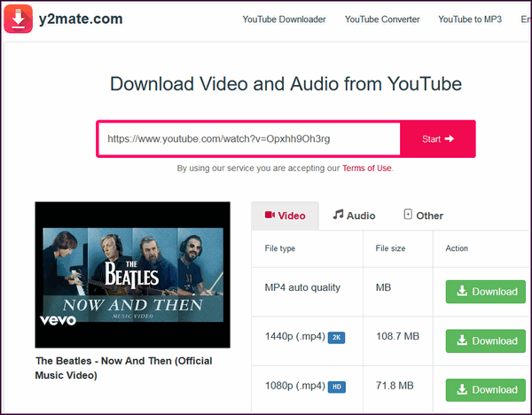Click the '108.7 MB' file size
Image resolution: width=532 pixels, height=415 pixels.
[x=397, y=336]
